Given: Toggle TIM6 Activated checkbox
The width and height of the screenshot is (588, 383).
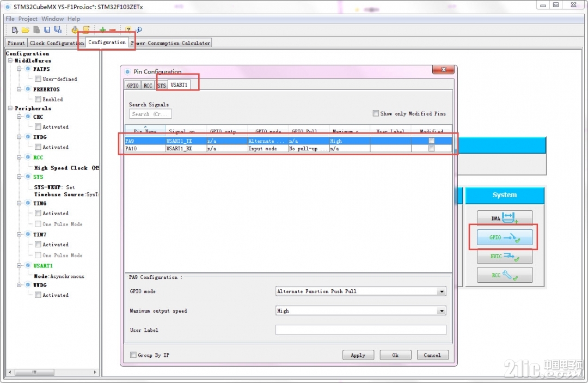Looking at the screenshot, I should pyautogui.click(x=38, y=213).
